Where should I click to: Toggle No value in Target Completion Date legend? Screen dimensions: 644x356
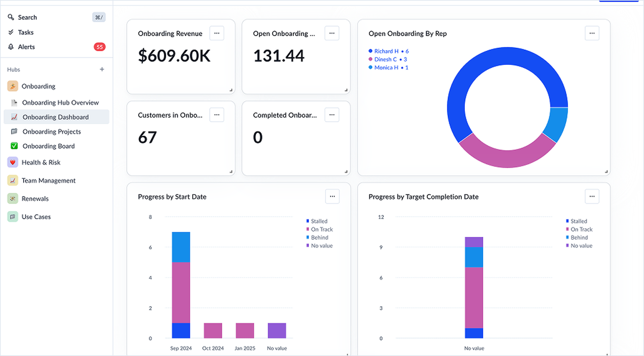click(x=579, y=246)
